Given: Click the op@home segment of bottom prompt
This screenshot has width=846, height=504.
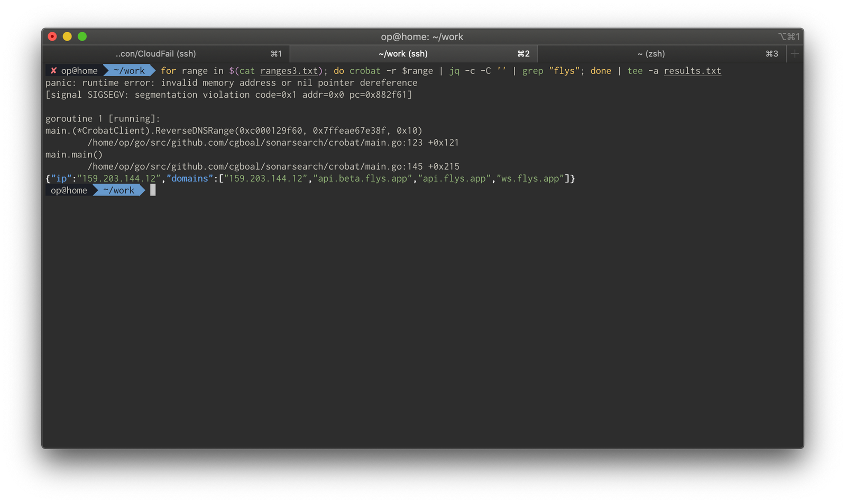Looking at the screenshot, I should point(69,190).
